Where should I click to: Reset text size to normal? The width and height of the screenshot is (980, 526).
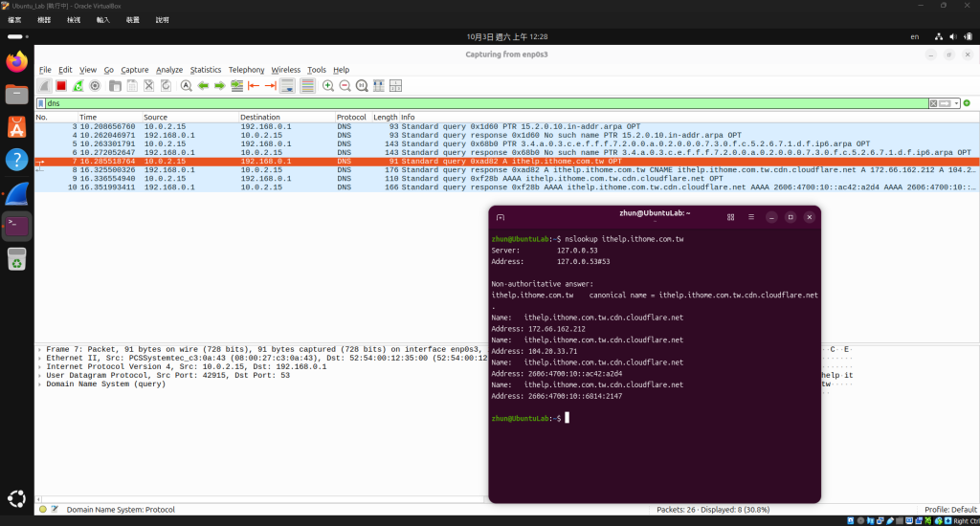362,86
